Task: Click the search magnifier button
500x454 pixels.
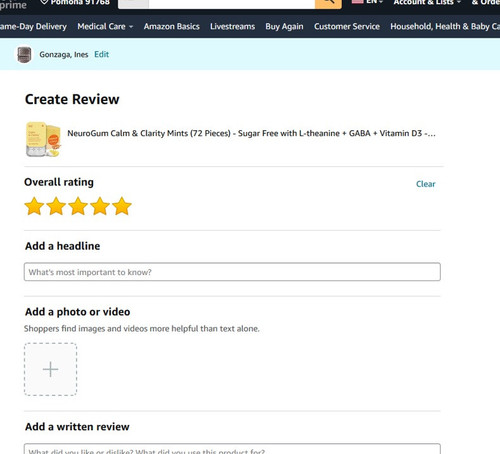Action: click(x=328, y=3)
